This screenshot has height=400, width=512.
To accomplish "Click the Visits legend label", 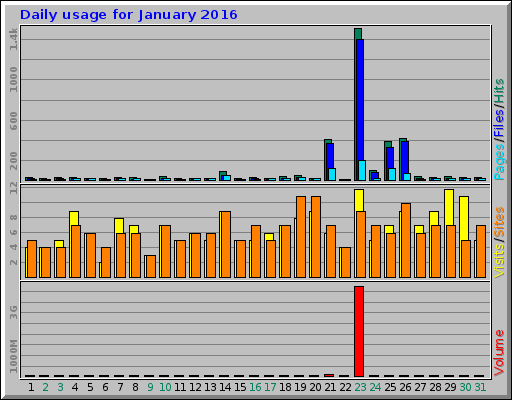I will 499,261.
